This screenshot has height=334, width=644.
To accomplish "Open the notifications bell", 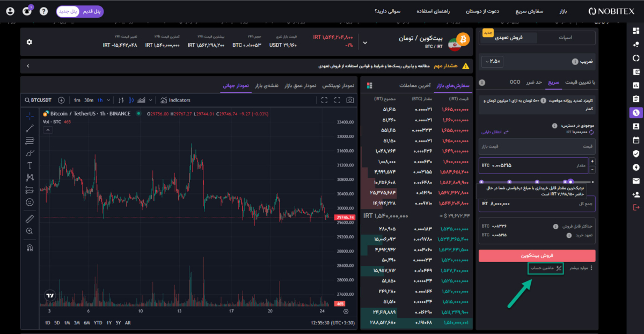I will pos(27,11).
